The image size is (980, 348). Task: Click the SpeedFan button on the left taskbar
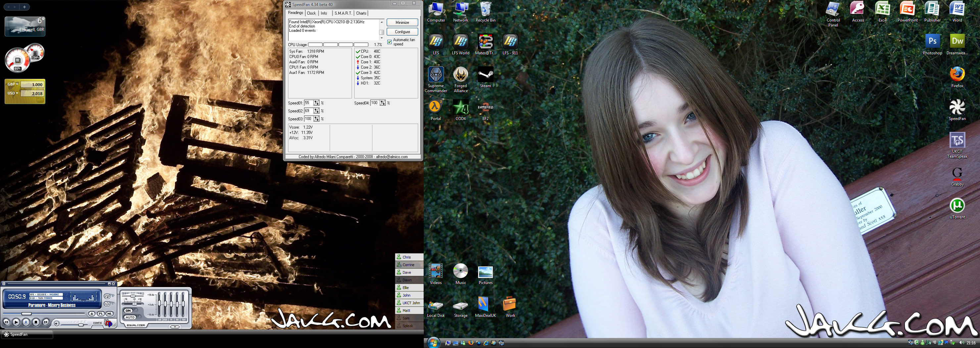point(26,334)
